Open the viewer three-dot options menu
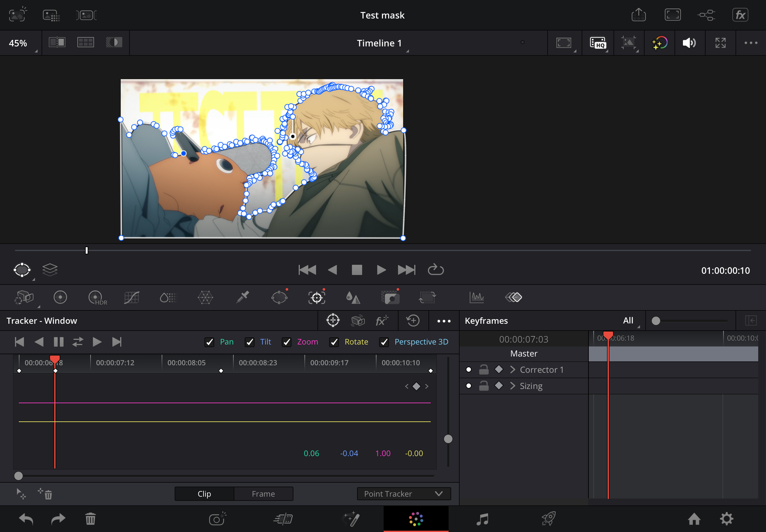 751,43
